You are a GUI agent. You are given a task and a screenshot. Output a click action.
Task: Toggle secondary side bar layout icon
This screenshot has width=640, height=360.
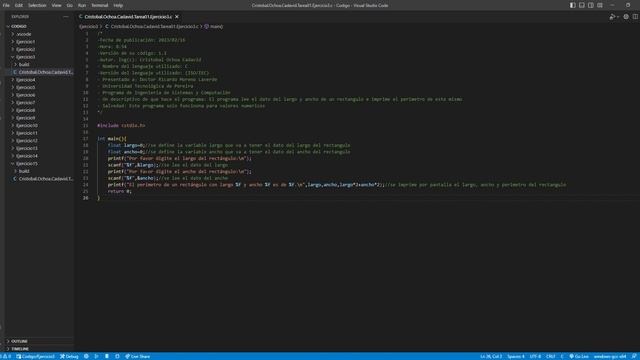591,5
